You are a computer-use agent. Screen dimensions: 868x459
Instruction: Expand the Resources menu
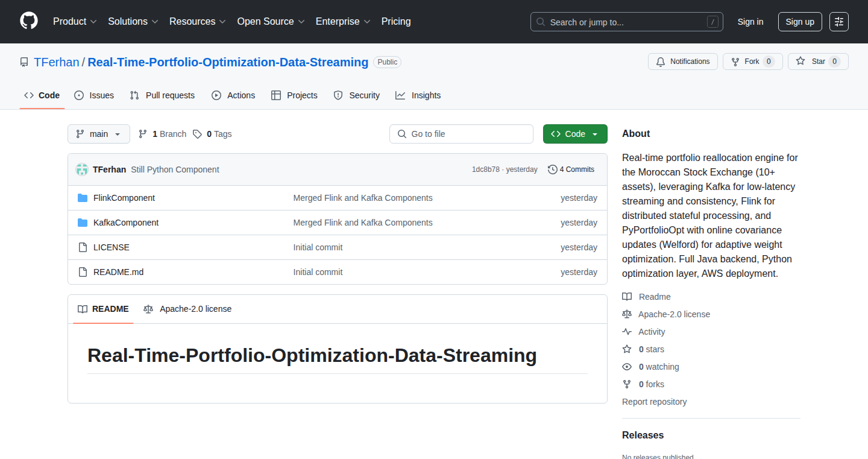pyautogui.click(x=198, y=21)
